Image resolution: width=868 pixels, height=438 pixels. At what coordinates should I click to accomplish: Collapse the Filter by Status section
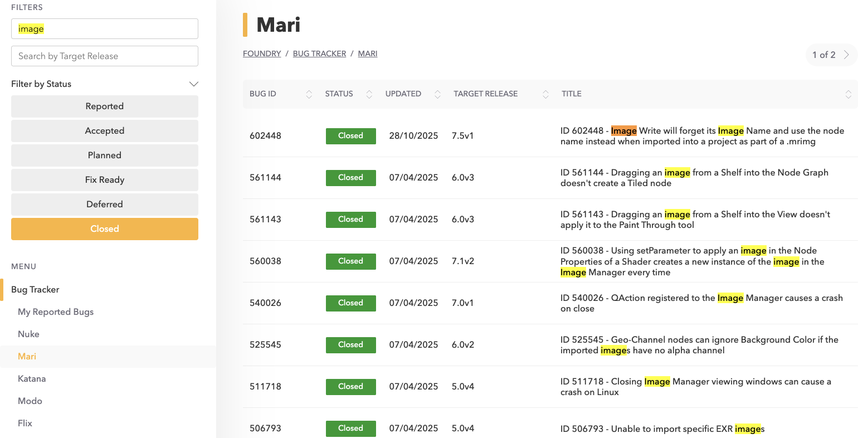pos(194,84)
